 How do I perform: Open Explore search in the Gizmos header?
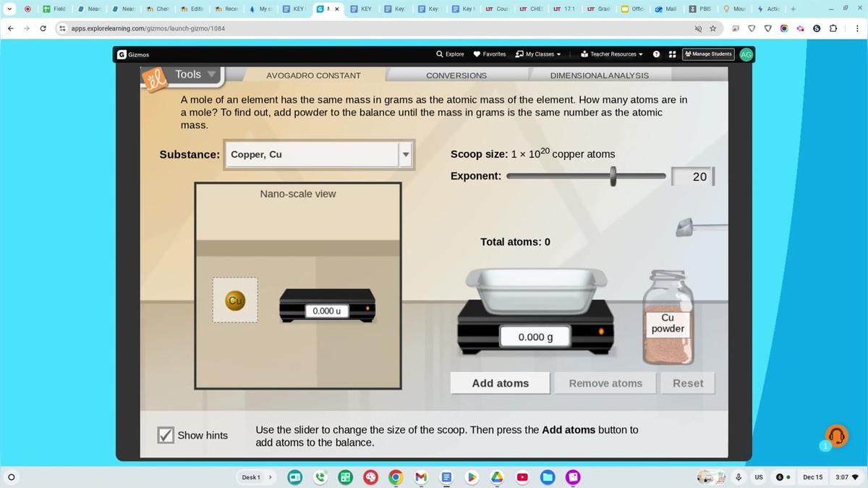pyautogui.click(x=450, y=54)
